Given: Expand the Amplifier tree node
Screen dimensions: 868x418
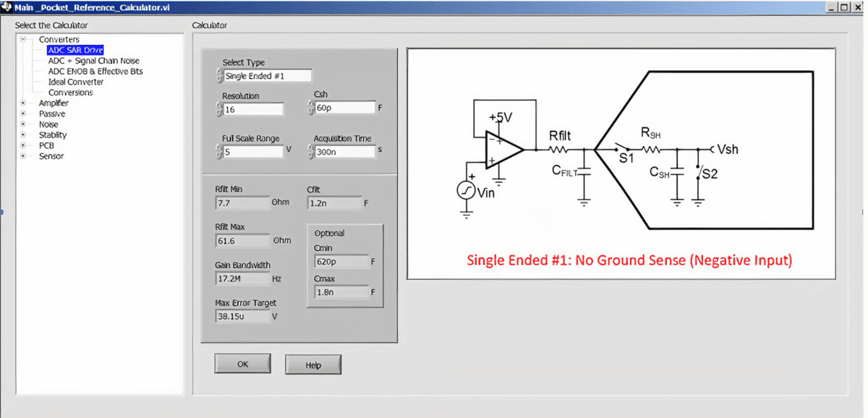Looking at the screenshot, I should click(23, 103).
